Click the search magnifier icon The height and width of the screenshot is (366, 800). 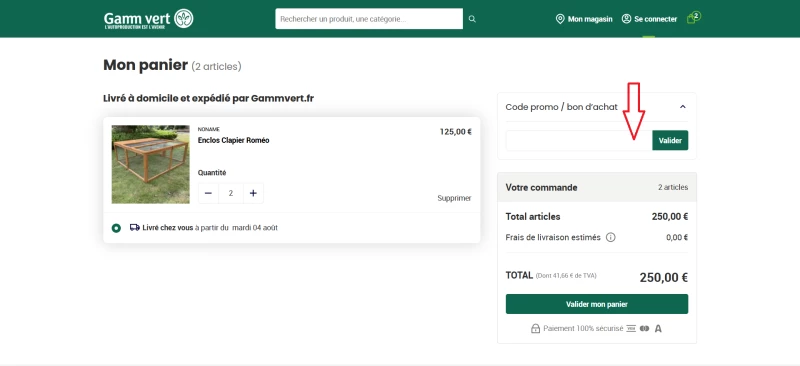click(x=472, y=19)
